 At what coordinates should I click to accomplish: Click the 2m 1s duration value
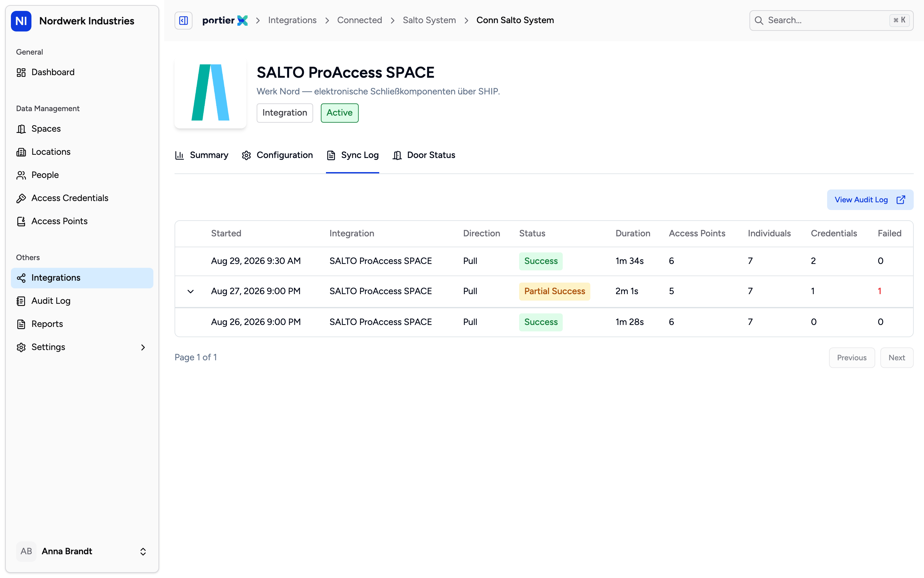pos(627,291)
